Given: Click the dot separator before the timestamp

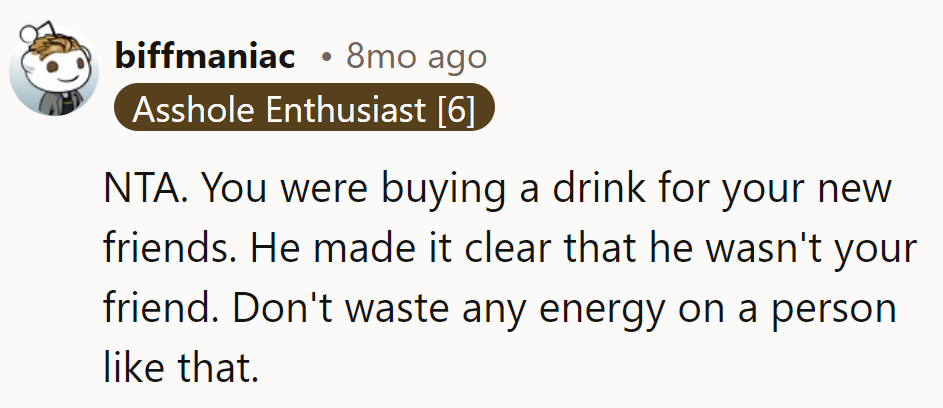Looking at the screenshot, I should [326, 57].
